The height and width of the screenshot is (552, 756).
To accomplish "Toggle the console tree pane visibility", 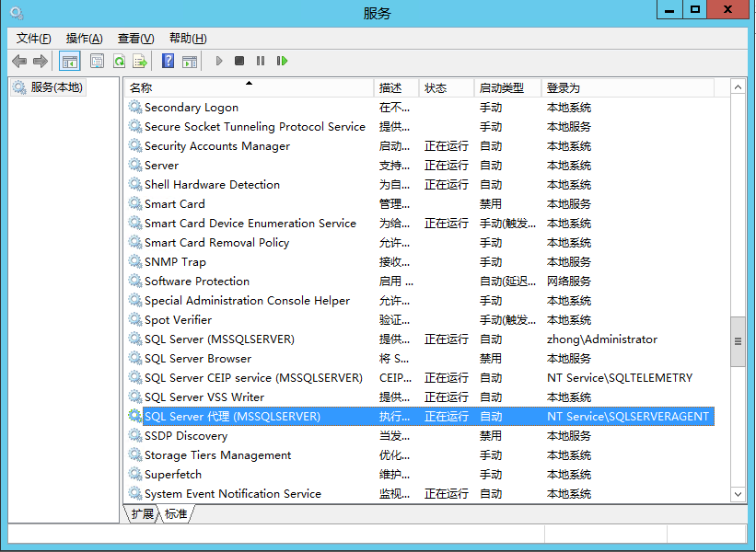I will click(x=70, y=61).
